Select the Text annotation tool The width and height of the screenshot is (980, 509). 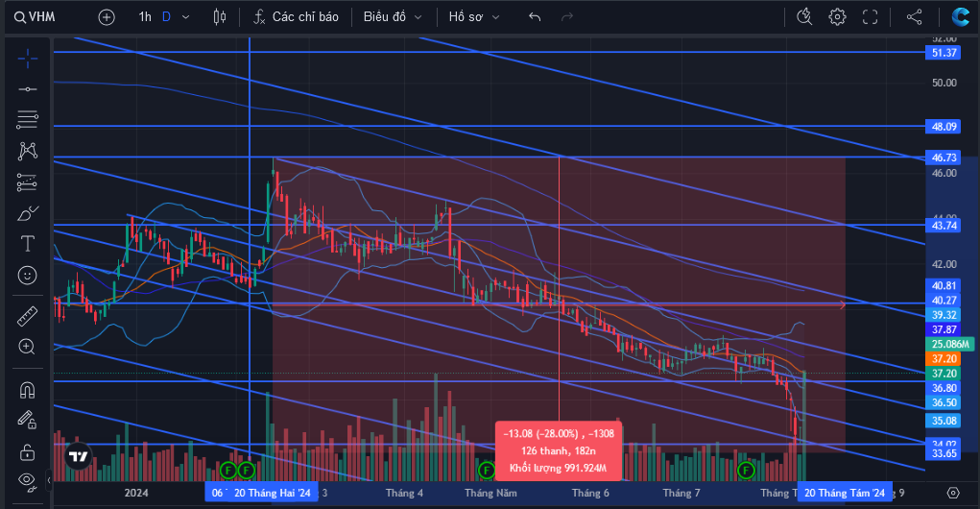tap(28, 243)
